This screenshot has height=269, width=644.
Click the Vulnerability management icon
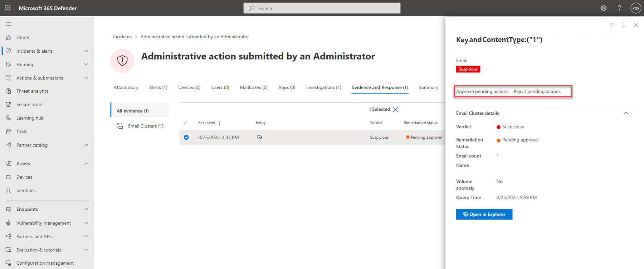click(x=9, y=223)
